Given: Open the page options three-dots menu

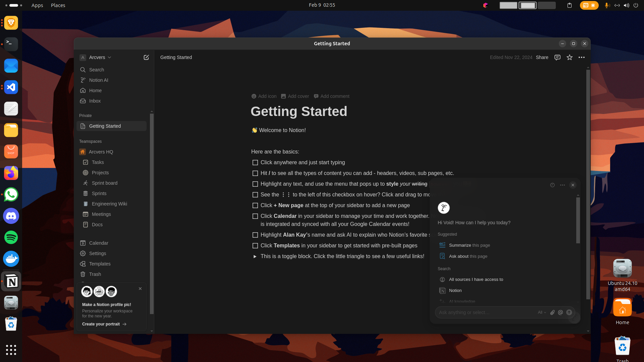Looking at the screenshot, I should pyautogui.click(x=582, y=57).
